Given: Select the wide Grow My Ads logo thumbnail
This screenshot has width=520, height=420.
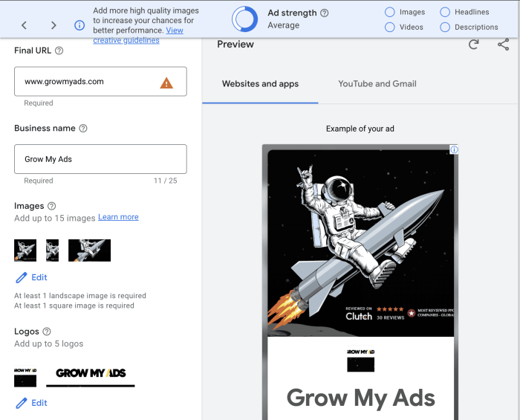Looking at the screenshot, I should point(91,376).
